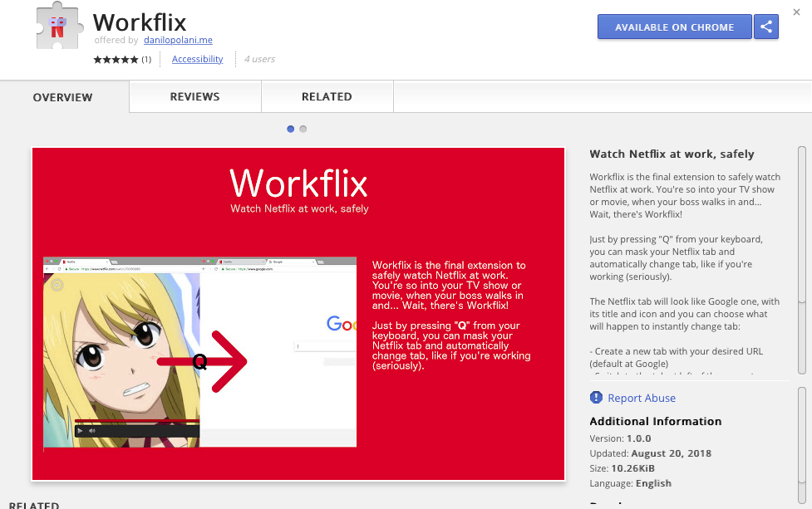Select the first screenshot carousel dot
Screen dimensions: 812x509
[x=291, y=129]
